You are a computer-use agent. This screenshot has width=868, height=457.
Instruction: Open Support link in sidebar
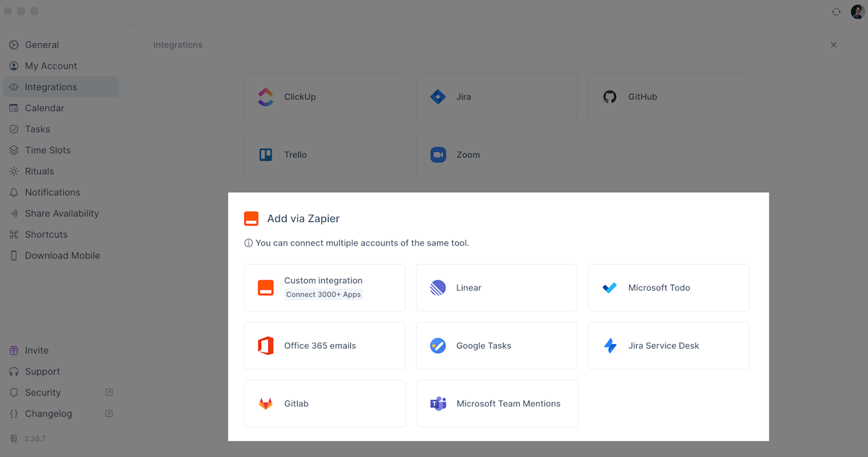click(61, 371)
